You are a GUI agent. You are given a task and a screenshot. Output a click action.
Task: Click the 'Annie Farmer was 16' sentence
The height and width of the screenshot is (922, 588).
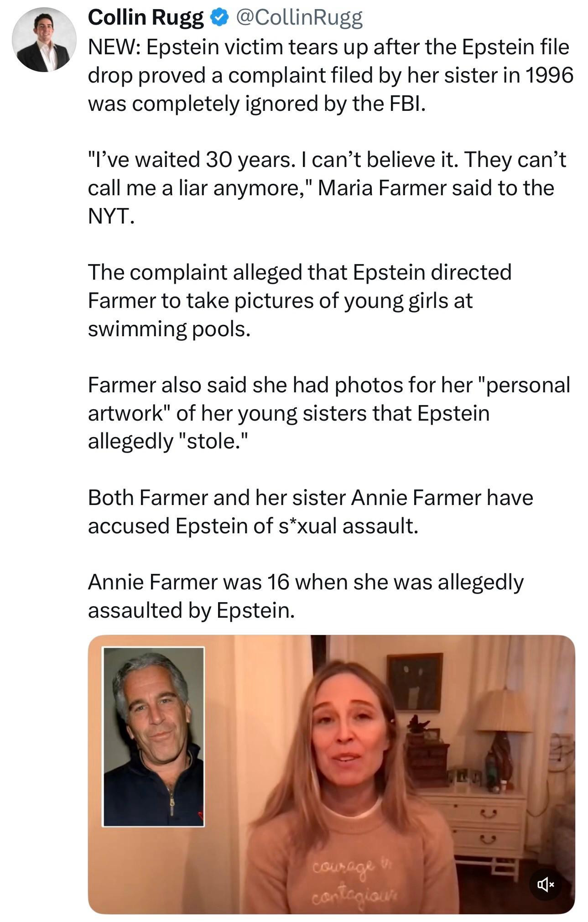(306, 596)
